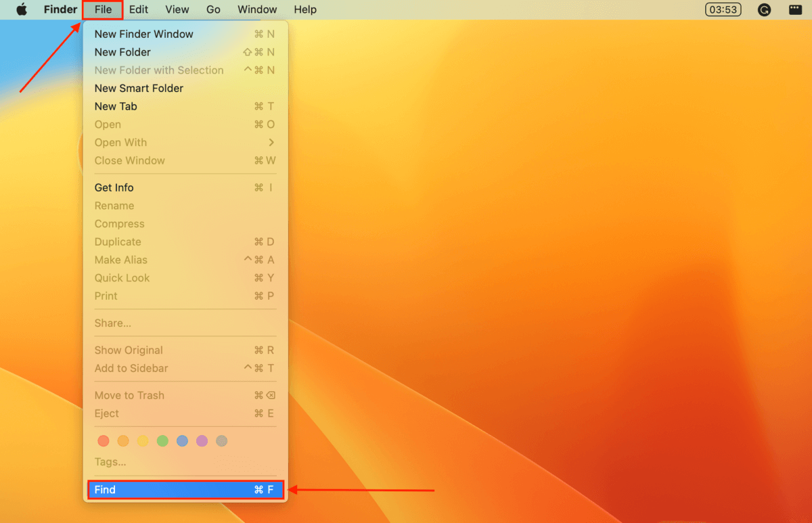Open the Finder application menu
This screenshot has height=523, width=812.
click(61, 9)
